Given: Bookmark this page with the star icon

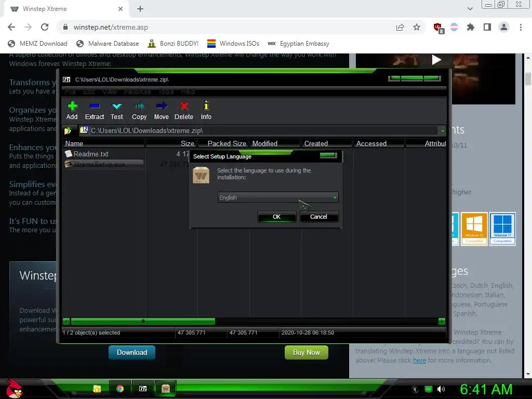Looking at the screenshot, I should [417, 27].
